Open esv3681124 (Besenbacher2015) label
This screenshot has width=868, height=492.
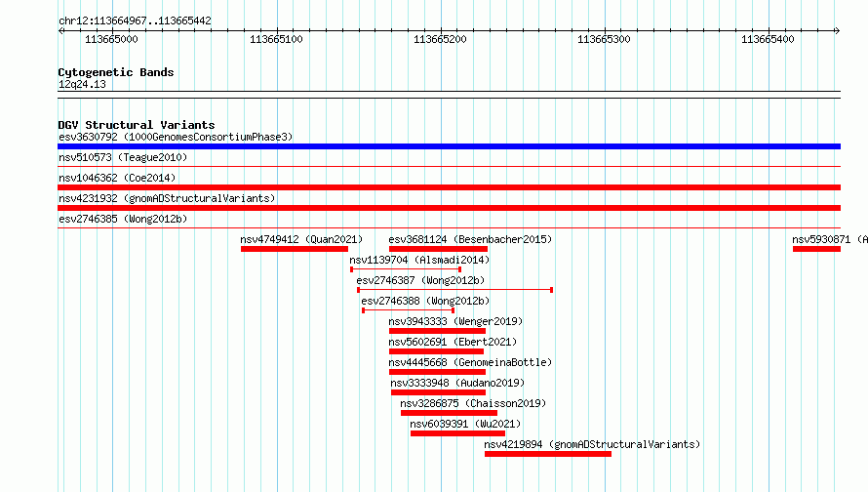(470, 239)
